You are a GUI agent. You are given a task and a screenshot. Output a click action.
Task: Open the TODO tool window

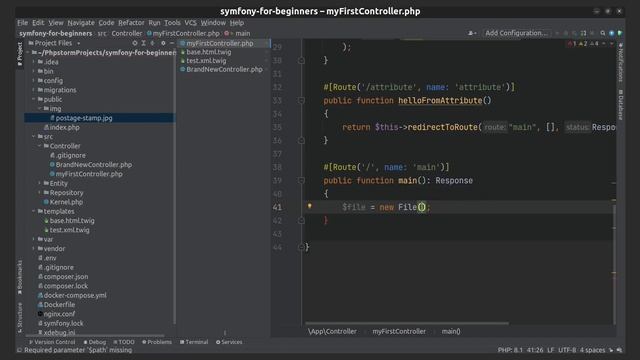tap(124, 342)
